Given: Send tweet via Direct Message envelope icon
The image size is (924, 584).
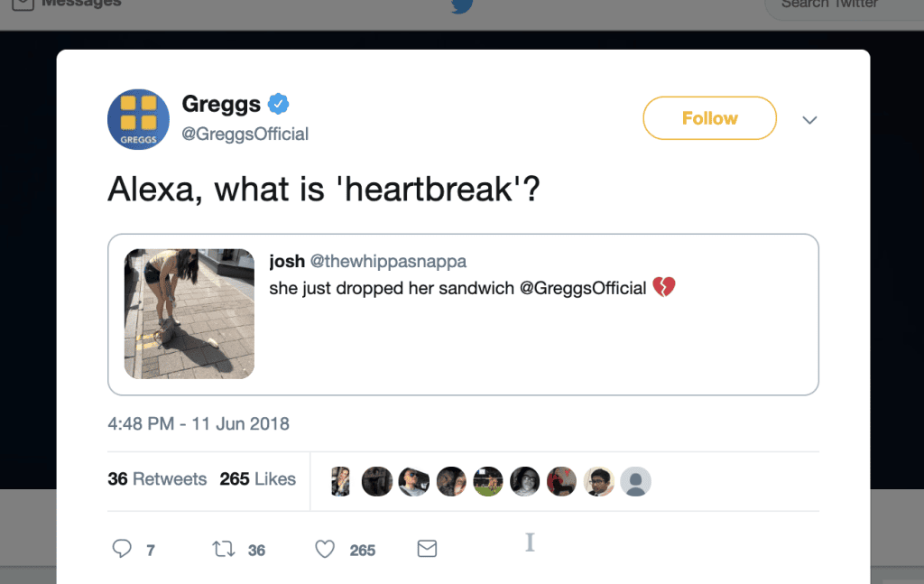Looking at the screenshot, I should pos(427,549).
